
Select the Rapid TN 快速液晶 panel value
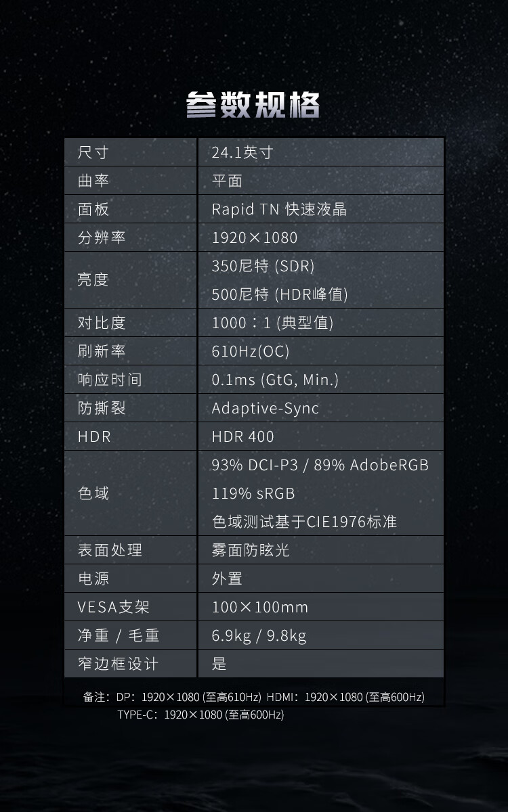[279, 210]
